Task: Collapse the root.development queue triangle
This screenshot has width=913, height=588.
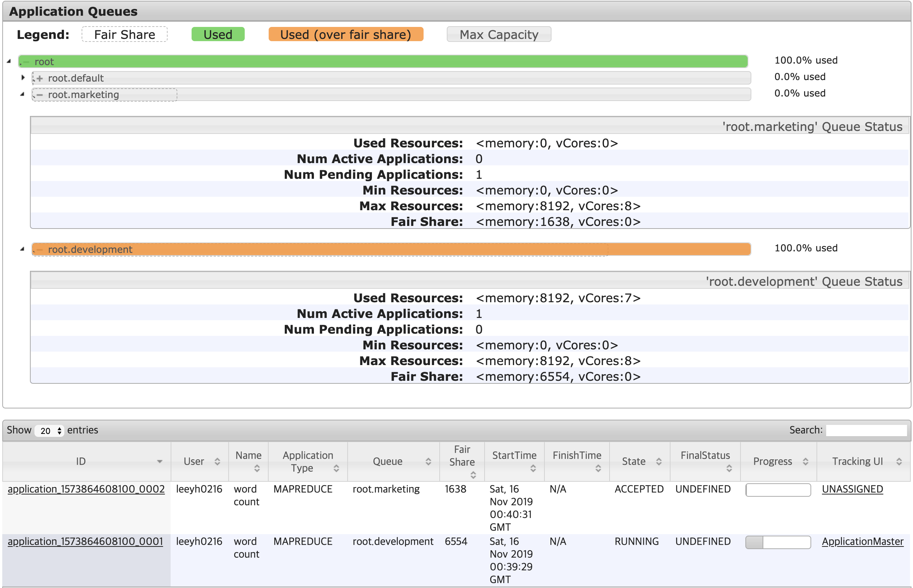Action: [x=22, y=249]
